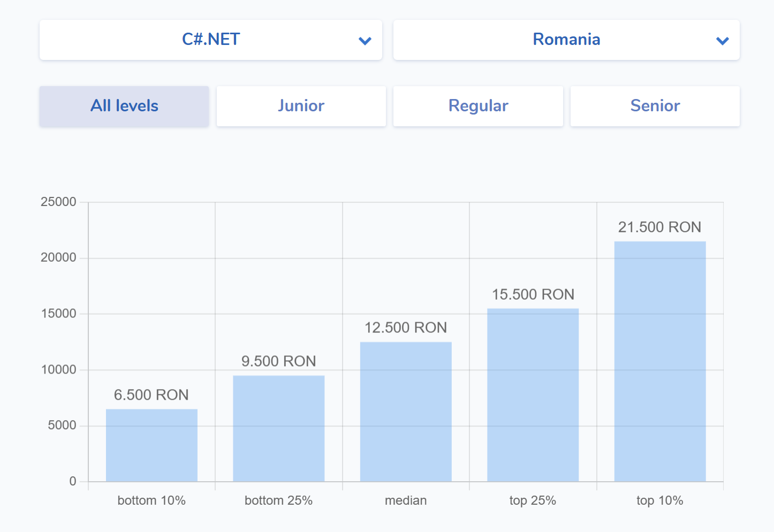
Task: Click the 12.500 RON value label
Action: pos(406,328)
